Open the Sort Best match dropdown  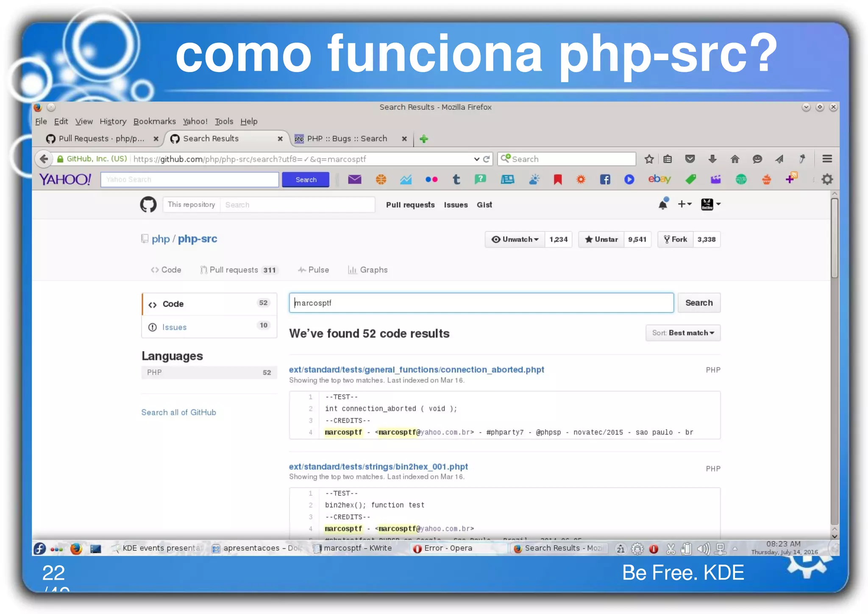tap(683, 333)
